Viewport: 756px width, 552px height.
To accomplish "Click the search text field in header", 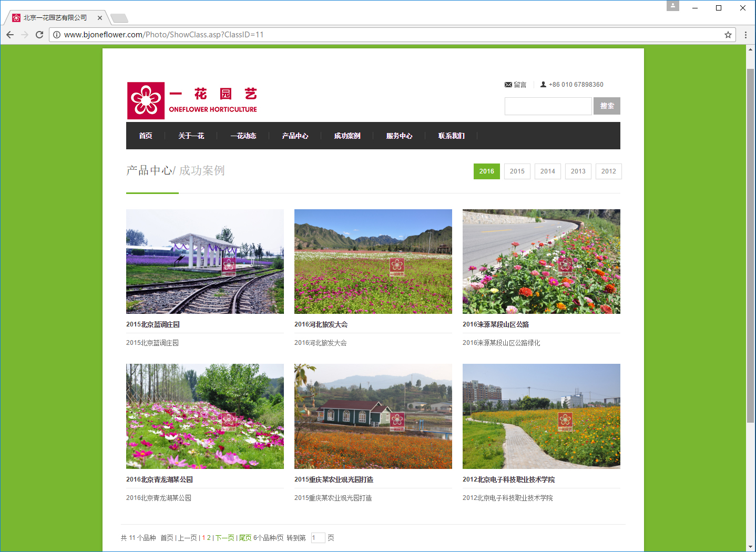I will pos(548,106).
